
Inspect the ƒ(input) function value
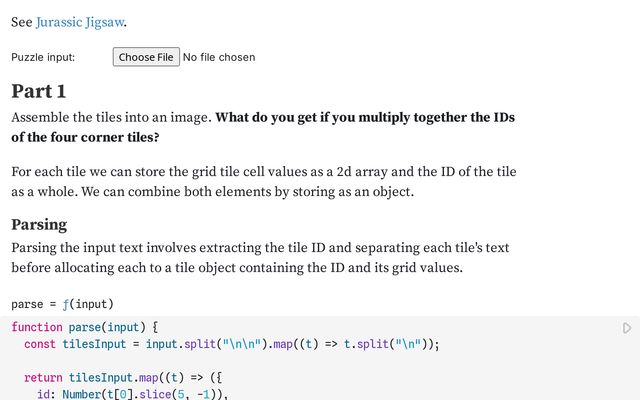(85, 304)
